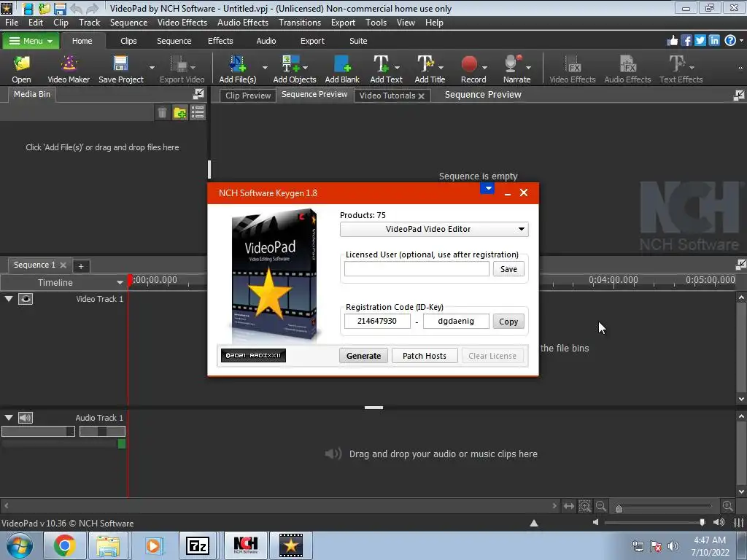Image resolution: width=747 pixels, height=560 pixels.
Task: Expand the Add Objects dropdown arrow
Action: click(305, 68)
